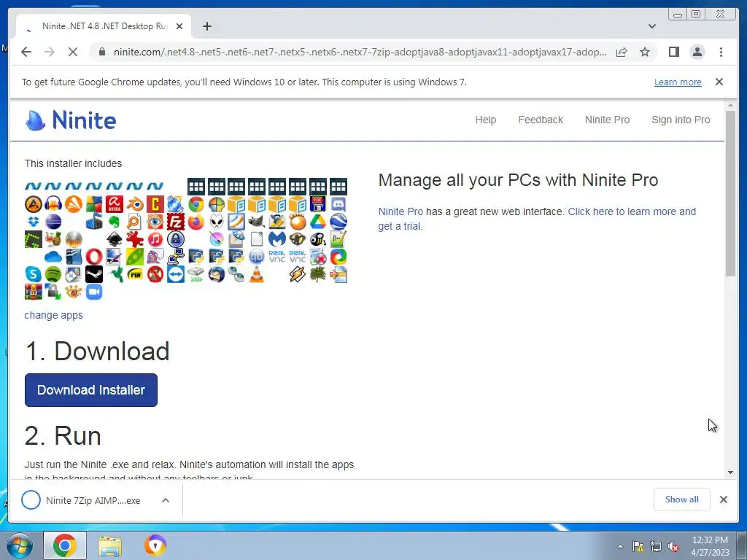The height and width of the screenshot is (560, 747).
Task: Click the WinRAR icon
Action: 33,292
